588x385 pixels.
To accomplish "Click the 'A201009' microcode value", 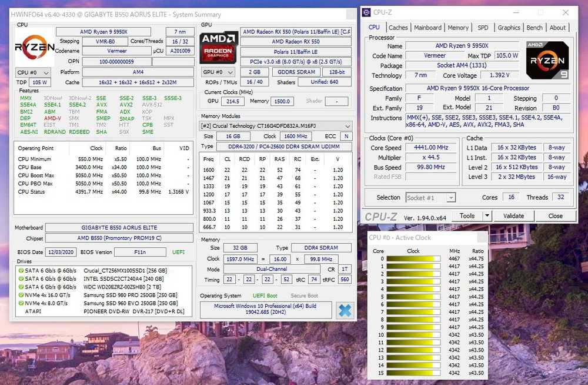I will click(x=180, y=51).
